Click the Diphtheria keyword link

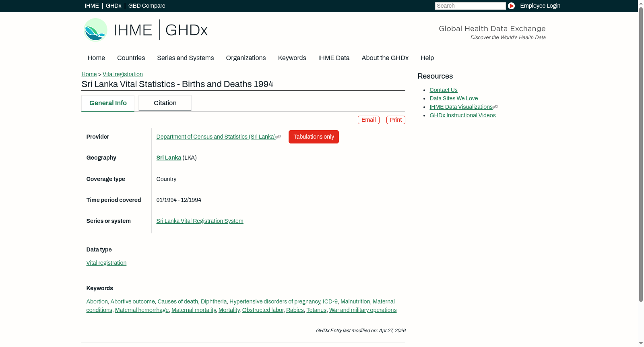pyautogui.click(x=214, y=301)
